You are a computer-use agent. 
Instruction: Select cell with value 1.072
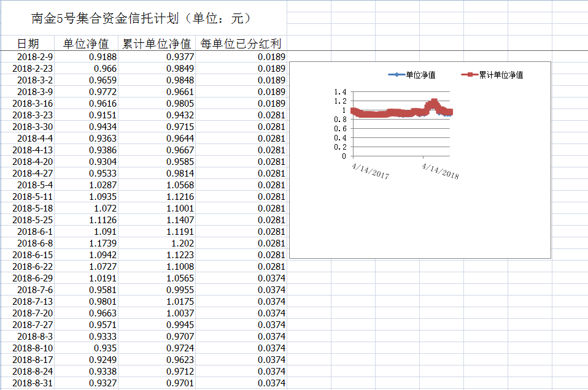coord(87,208)
